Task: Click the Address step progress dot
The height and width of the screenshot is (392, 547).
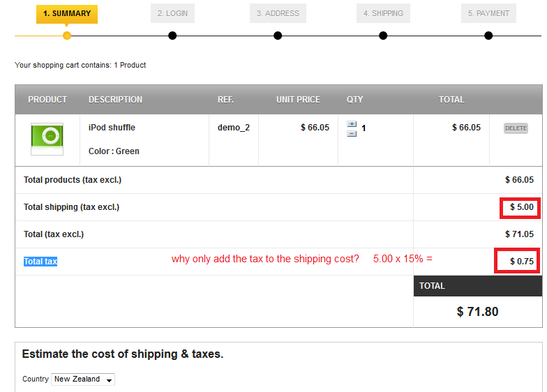Action: coord(278,36)
